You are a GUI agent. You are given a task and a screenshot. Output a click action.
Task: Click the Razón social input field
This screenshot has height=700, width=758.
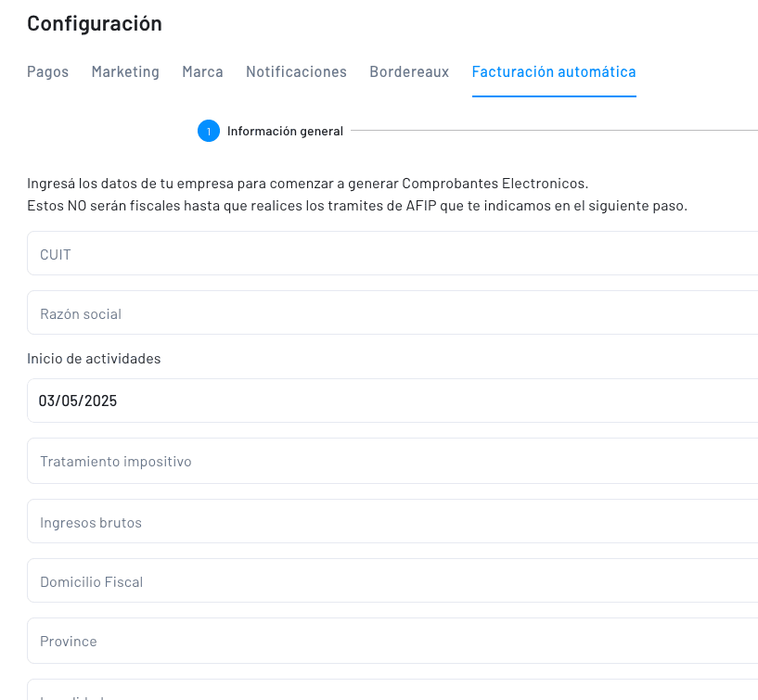point(390,312)
